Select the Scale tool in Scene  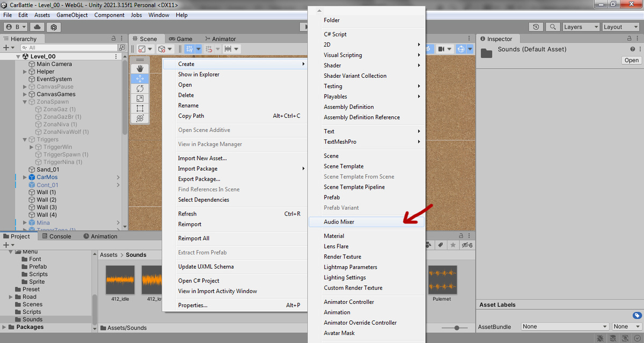tap(140, 98)
